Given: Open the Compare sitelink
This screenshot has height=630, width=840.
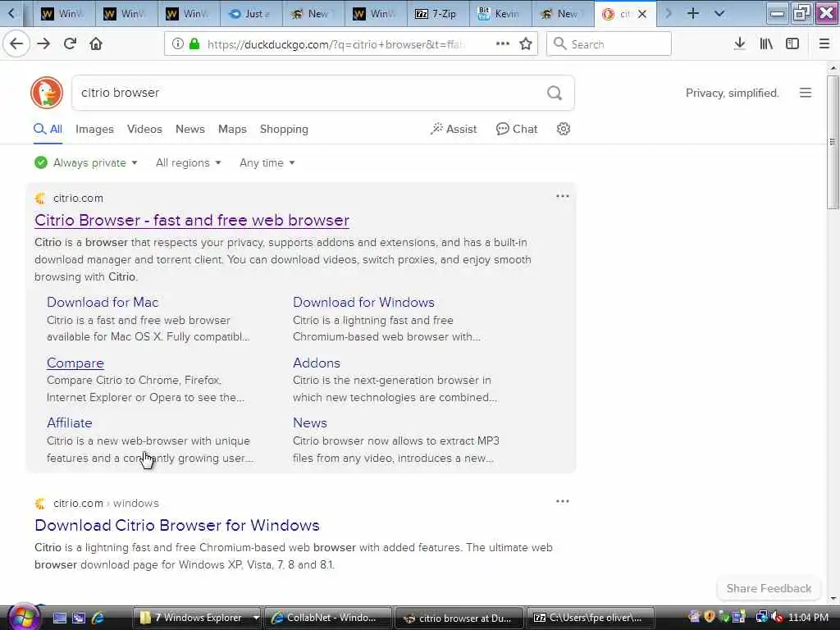Looking at the screenshot, I should pos(75,363).
